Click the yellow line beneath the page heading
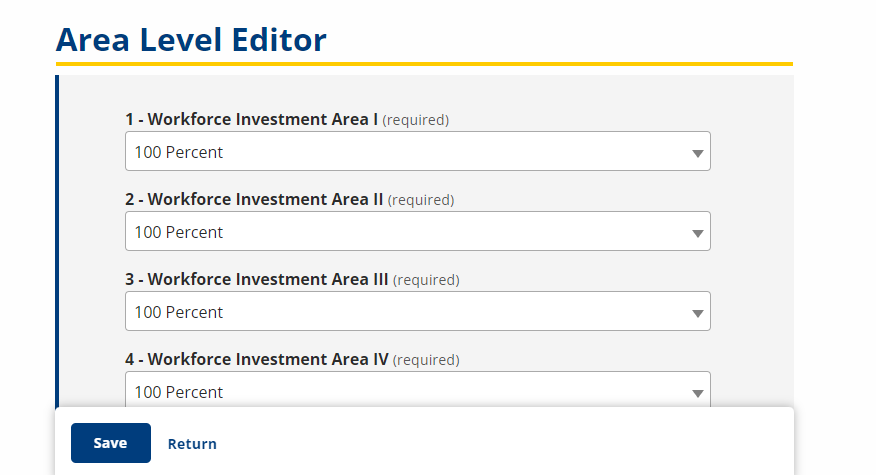This screenshot has width=876, height=475. pos(424,64)
